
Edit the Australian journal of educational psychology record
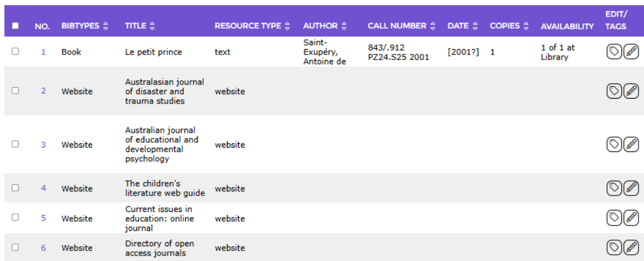pyautogui.click(x=631, y=145)
